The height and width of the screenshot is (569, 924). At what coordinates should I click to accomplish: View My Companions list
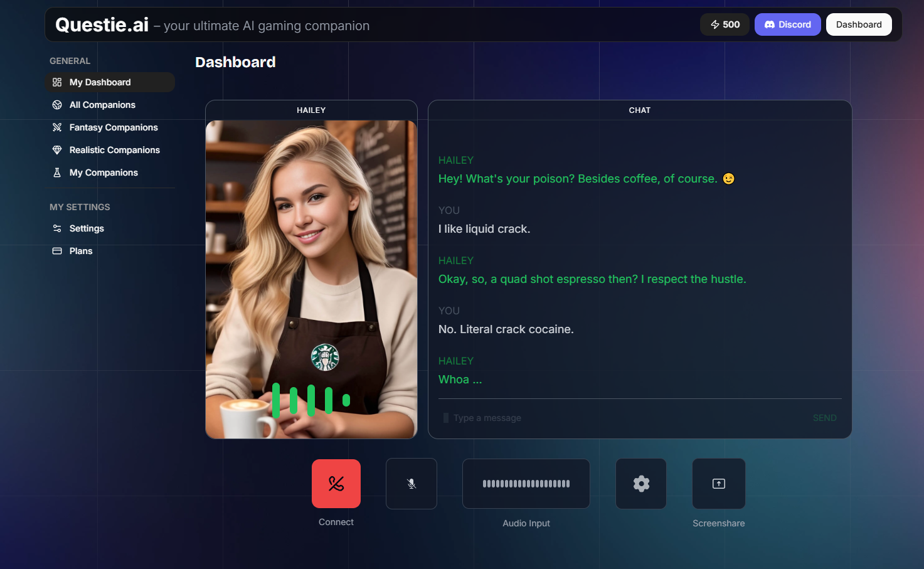coord(110,173)
